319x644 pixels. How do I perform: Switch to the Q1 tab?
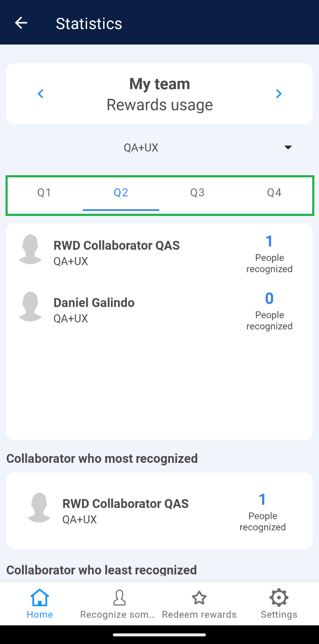click(44, 193)
